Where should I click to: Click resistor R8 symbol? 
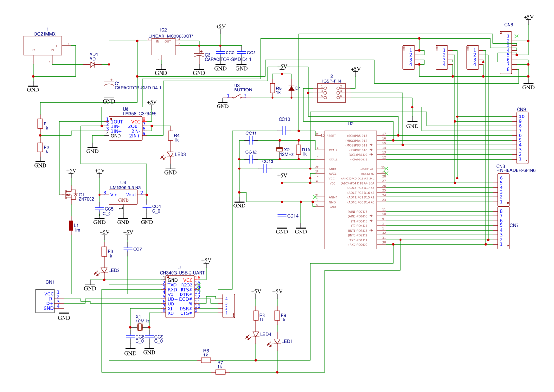click(x=256, y=315)
